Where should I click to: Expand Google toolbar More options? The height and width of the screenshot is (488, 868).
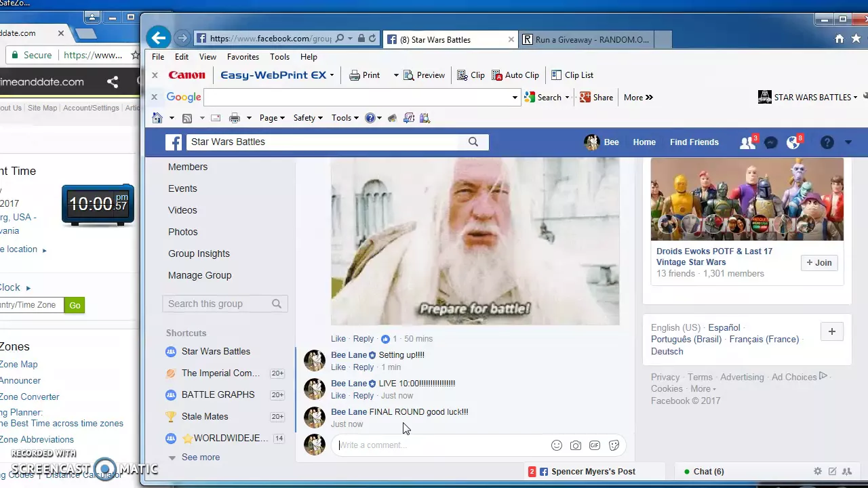point(638,98)
